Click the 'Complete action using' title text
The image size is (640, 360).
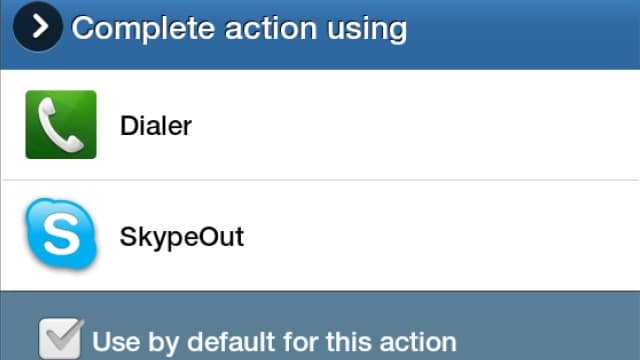point(239,29)
